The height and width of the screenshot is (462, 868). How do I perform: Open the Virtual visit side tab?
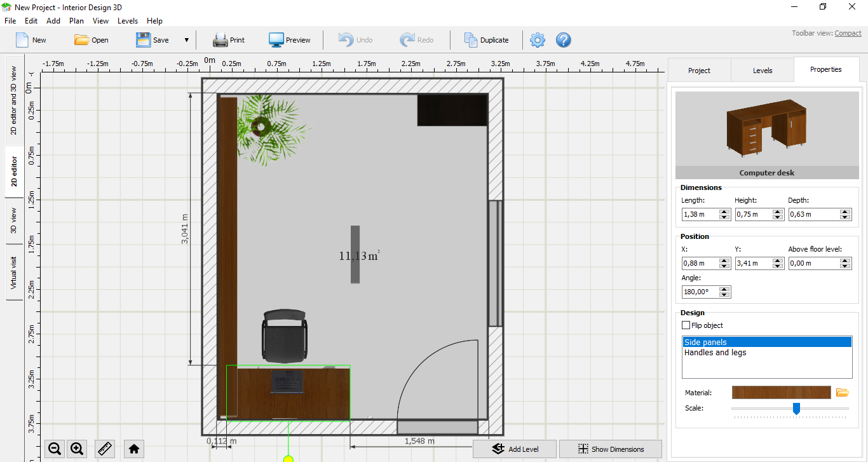(14, 273)
